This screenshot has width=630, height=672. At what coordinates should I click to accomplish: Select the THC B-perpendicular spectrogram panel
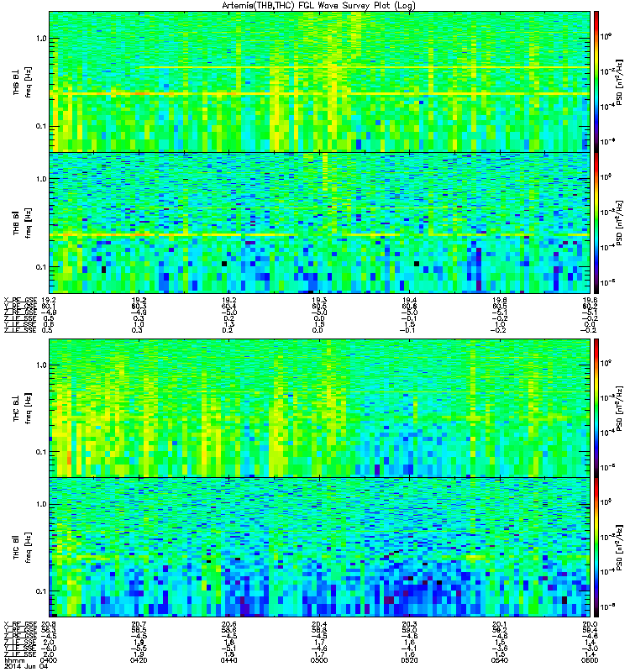319,408
